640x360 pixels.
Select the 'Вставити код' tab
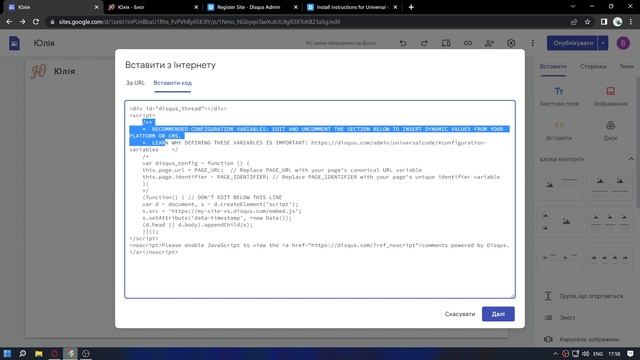(x=172, y=83)
